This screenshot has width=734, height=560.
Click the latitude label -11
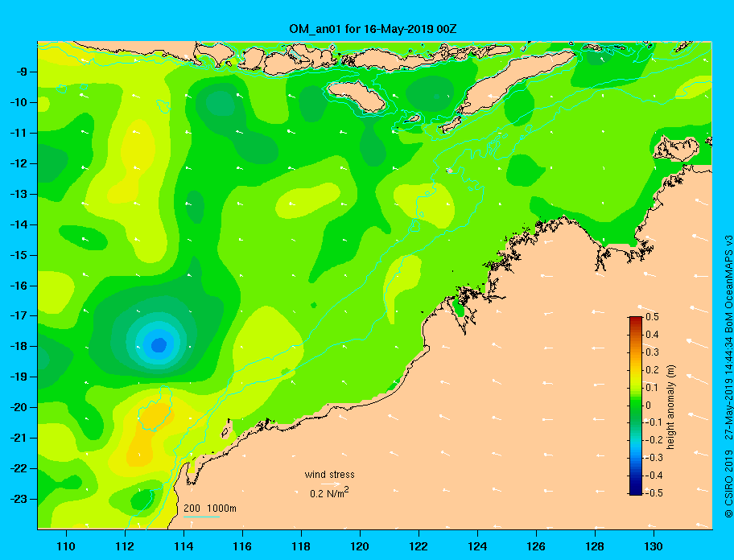[19, 133]
